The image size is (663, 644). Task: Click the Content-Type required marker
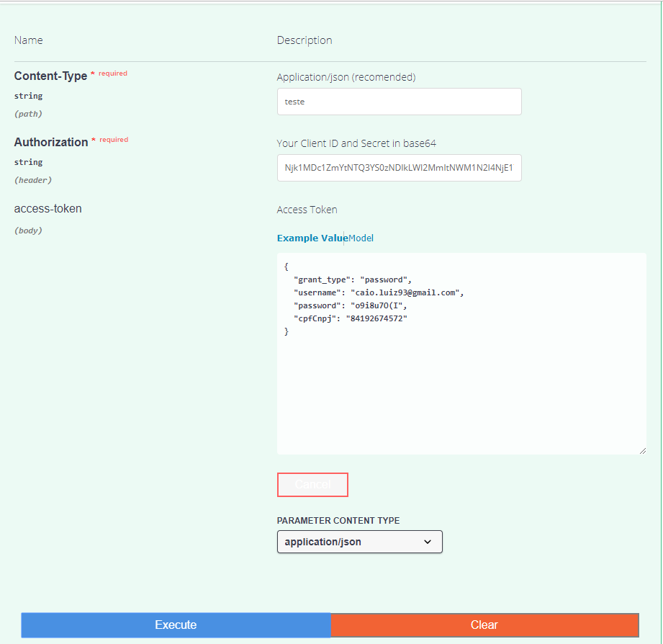tap(112, 73)
